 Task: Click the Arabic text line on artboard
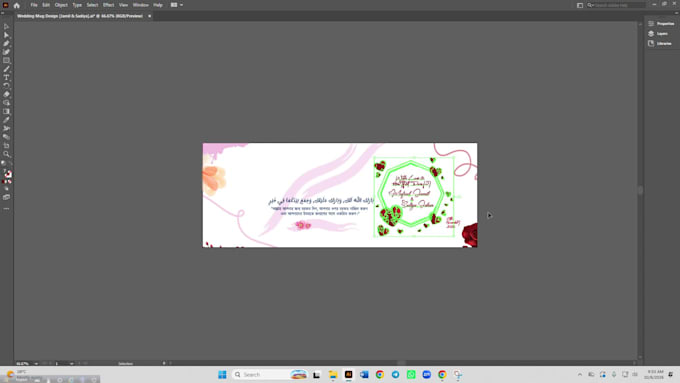click(321, 200)
